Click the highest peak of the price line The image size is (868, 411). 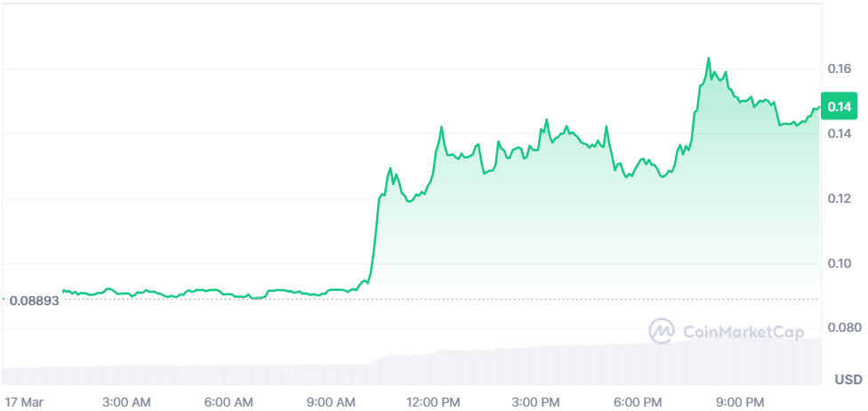pyautogui.click(x=708, y=59)
